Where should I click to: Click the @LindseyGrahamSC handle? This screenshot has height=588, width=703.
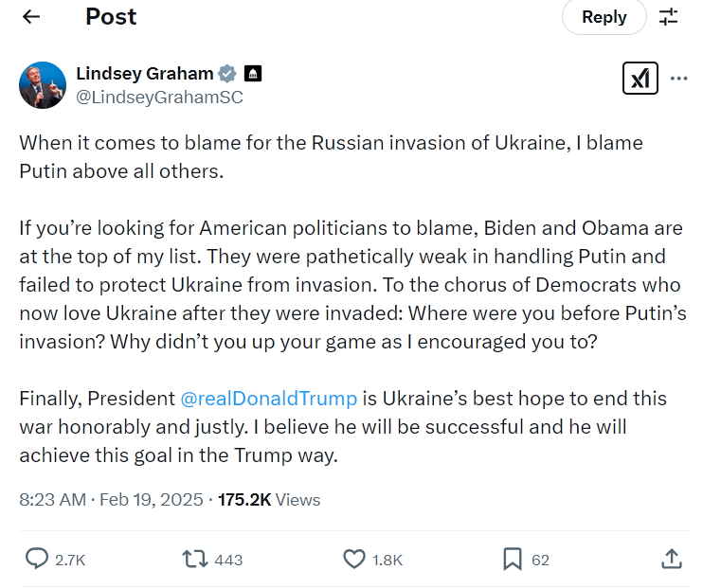pyautogui.click(x=159, y=97)
